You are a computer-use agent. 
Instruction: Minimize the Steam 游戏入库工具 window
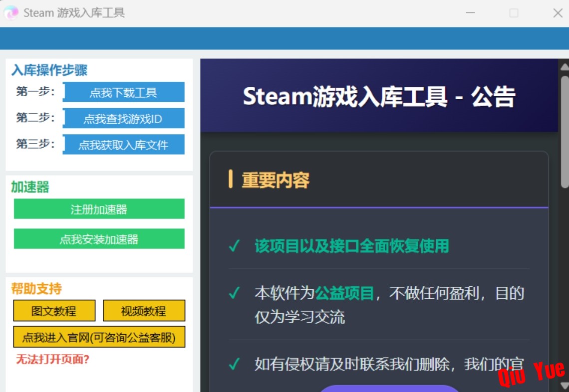click(470, 12)
